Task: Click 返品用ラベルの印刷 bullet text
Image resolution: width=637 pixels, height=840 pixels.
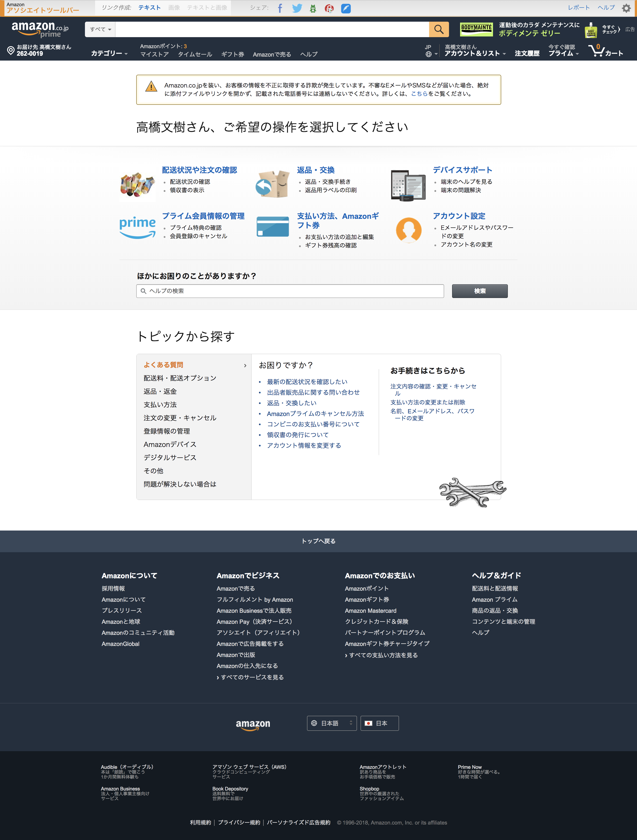Action: (x=331, y=190)
